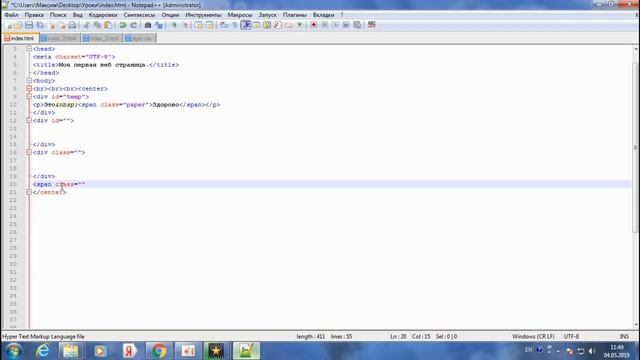Click the UTF-8 encoding in status bar
Viewport: 640px width, 360px height.
[571, 337]
